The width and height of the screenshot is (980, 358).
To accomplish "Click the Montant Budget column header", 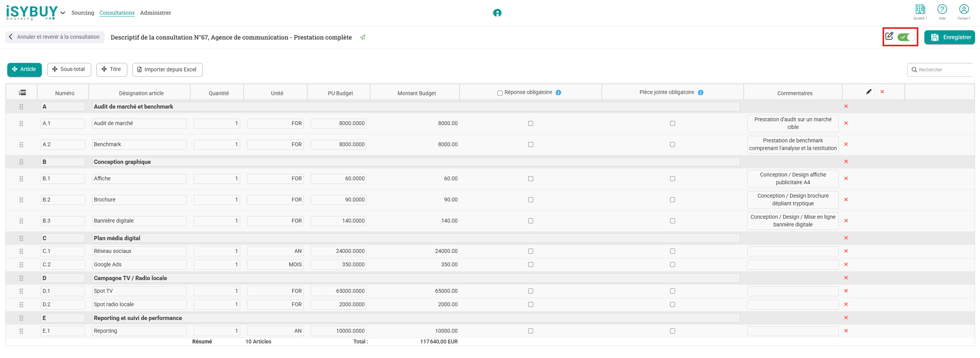I will (417, 93).
